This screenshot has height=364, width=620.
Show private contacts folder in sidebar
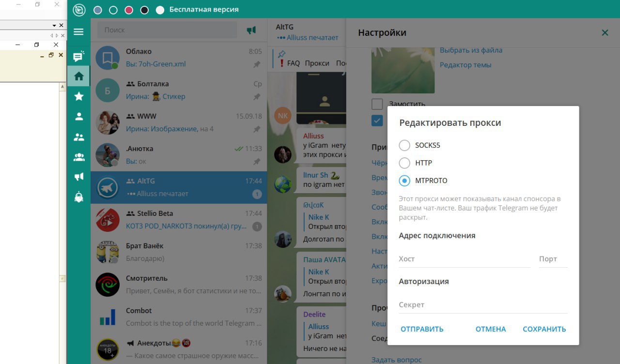79,116
